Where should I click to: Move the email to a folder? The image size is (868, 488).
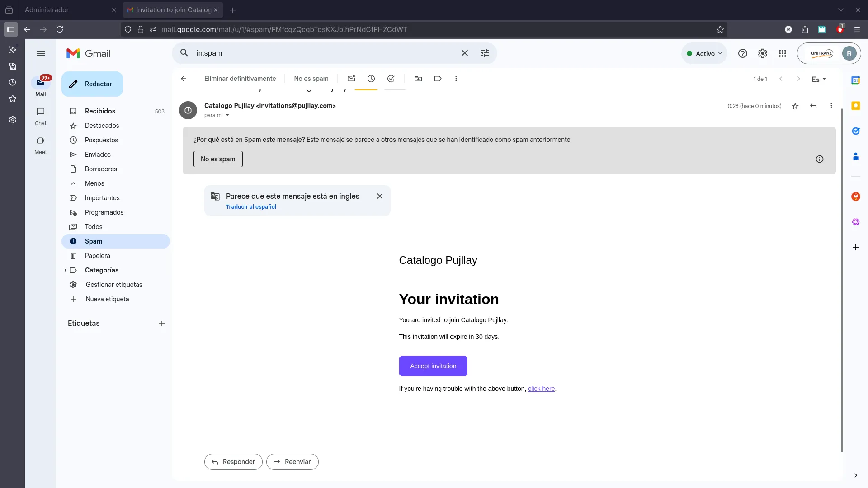(x=418, y=79)
